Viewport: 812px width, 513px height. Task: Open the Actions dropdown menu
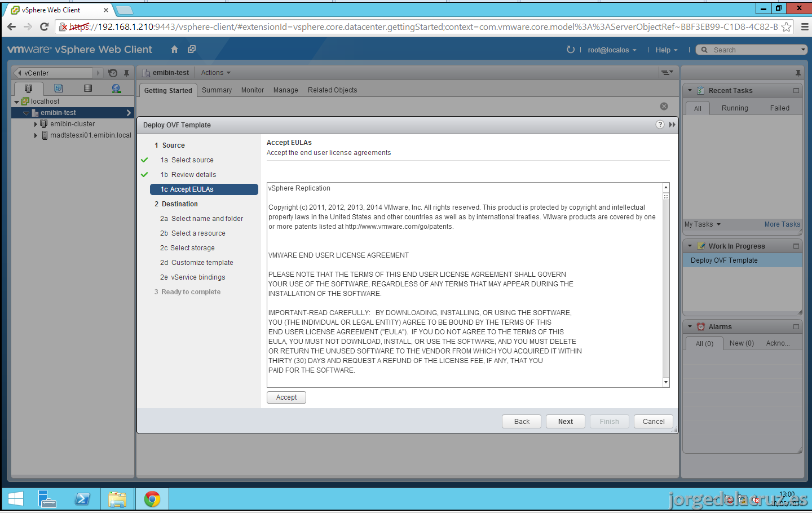click(216, 73)
